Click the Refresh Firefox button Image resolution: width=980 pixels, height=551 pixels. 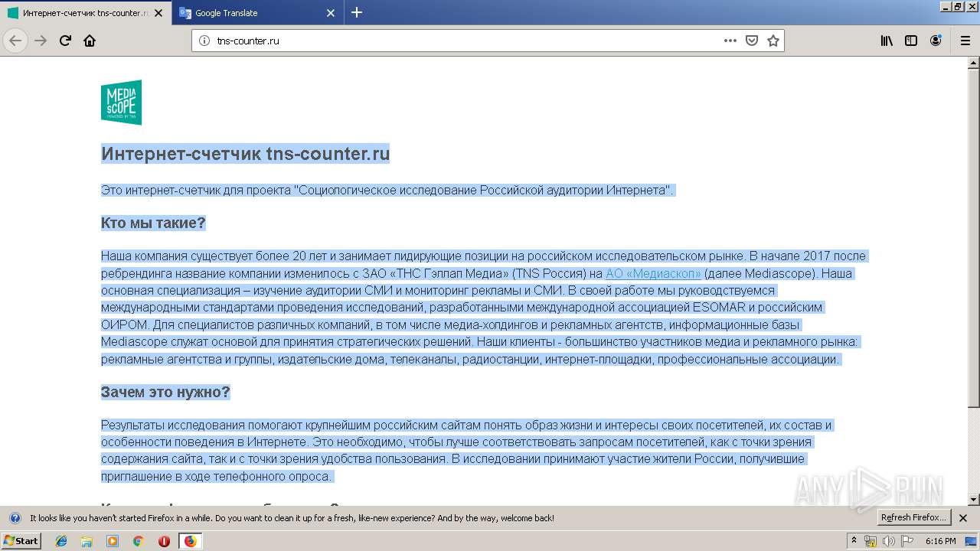(x=914, y=518)
